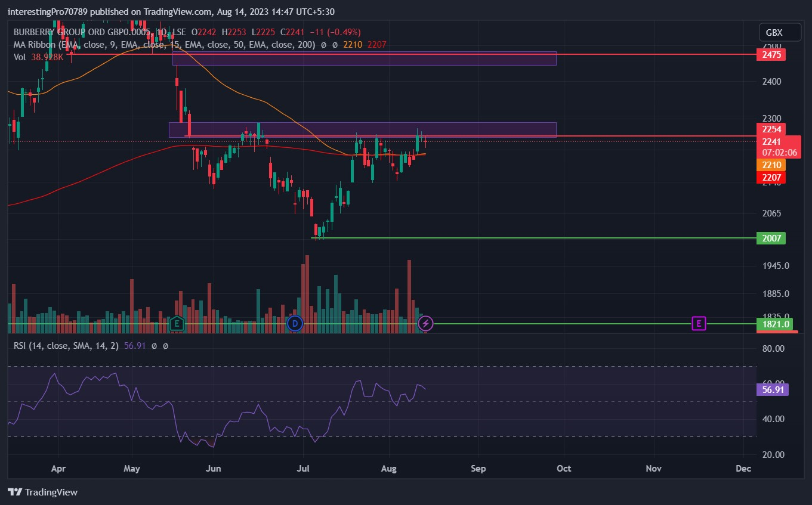The image size is (812, 505).
Task: Click the Jul label on time axis
Action: (x=304, y=469)
